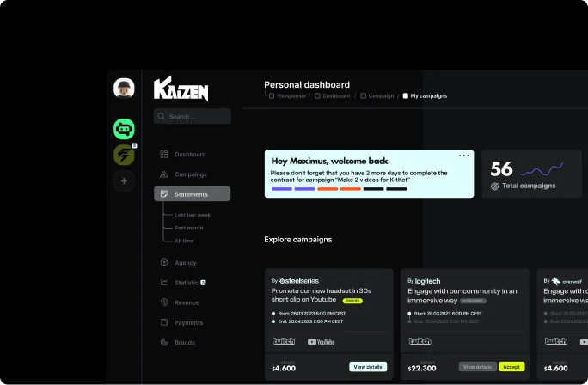Click the Dashboard grid icon
588x385 pixels.
(x=164, y=154)
